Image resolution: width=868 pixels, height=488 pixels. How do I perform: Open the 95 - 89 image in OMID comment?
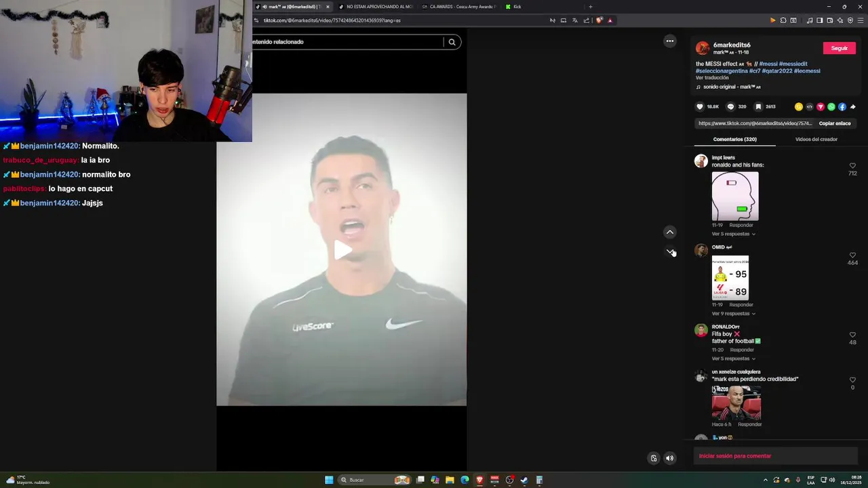[x=730, y=278]
